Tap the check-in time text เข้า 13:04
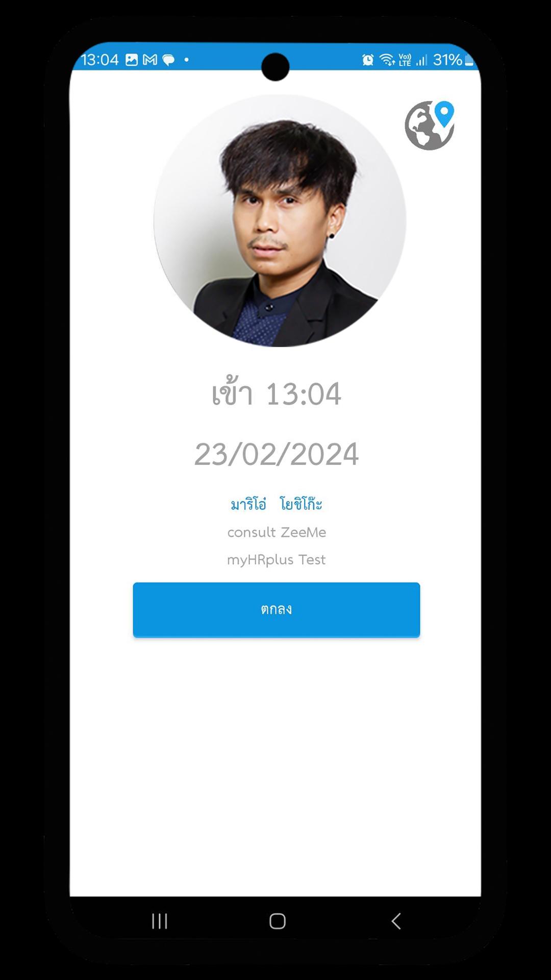551x980 pixels. [276, 393]
